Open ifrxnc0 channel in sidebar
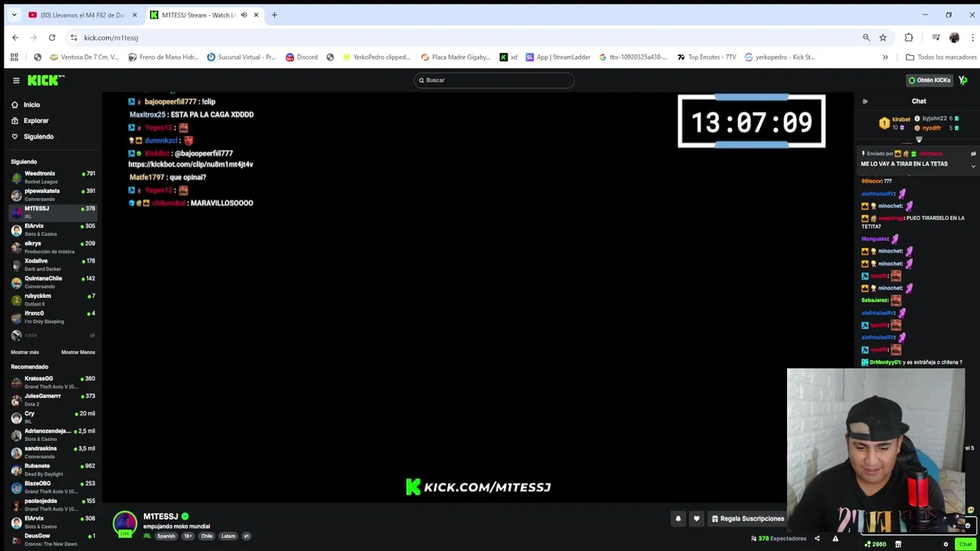 (53, 317)
